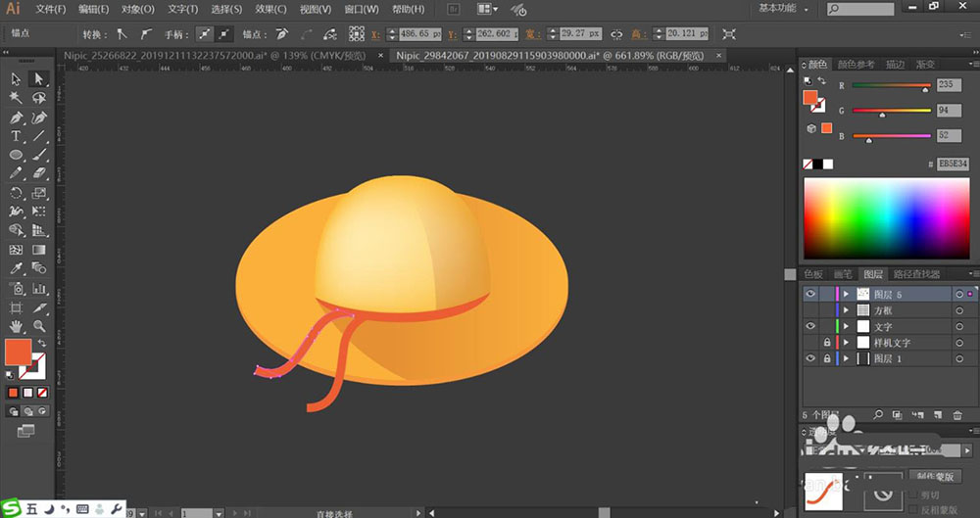Open the 文件(F) menu
This screenshot has width=980, height=518.
(51, 10)
